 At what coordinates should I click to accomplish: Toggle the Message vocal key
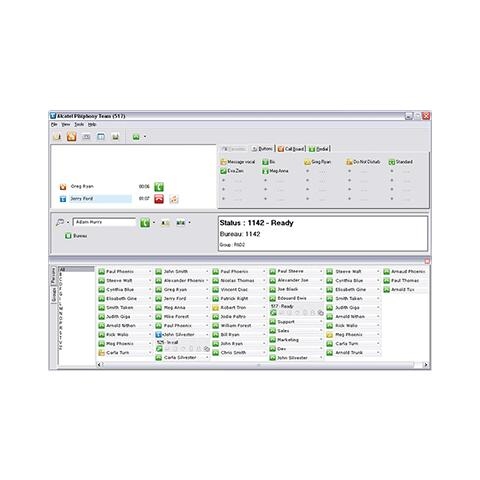(x=238, y=162)
